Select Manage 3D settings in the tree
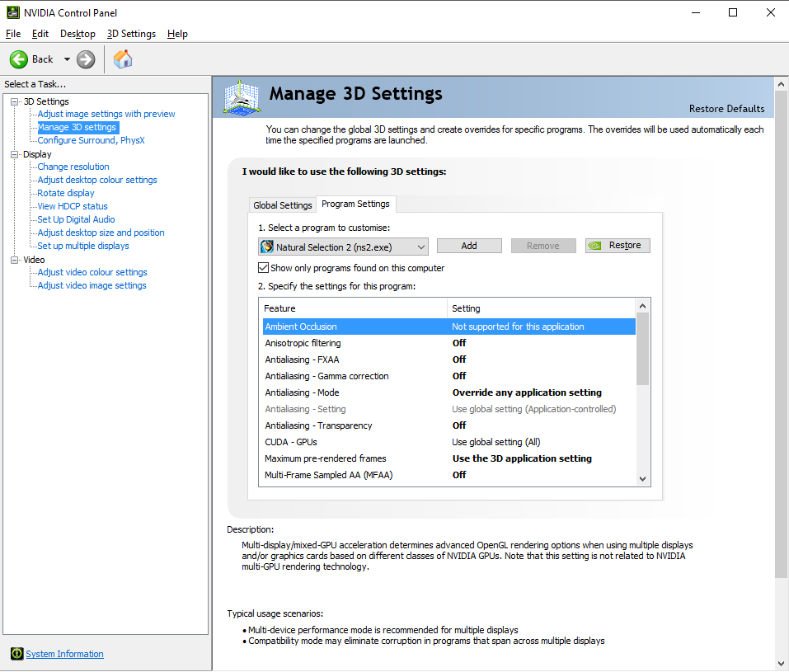The image size is (789, 672). 78,127
